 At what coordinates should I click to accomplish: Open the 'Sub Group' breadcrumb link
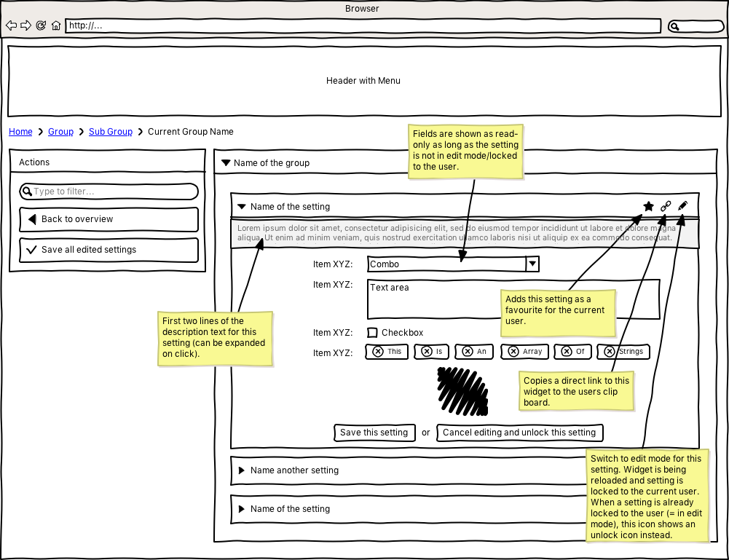[111, 132]
